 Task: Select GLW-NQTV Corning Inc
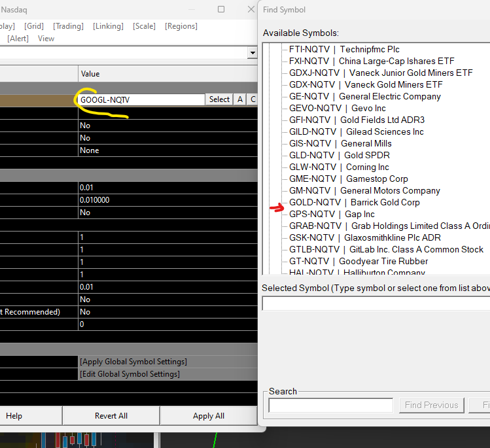(x=339, y=167)
